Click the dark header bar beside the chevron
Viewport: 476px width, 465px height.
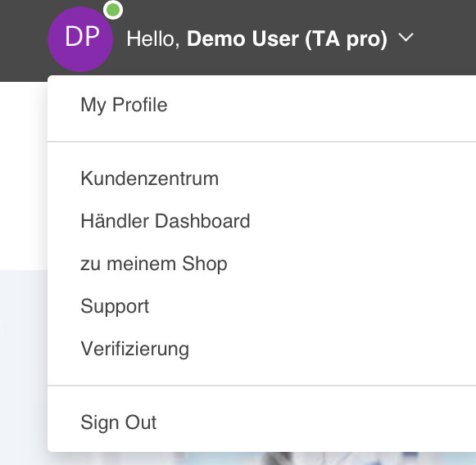tap(447, 38)
